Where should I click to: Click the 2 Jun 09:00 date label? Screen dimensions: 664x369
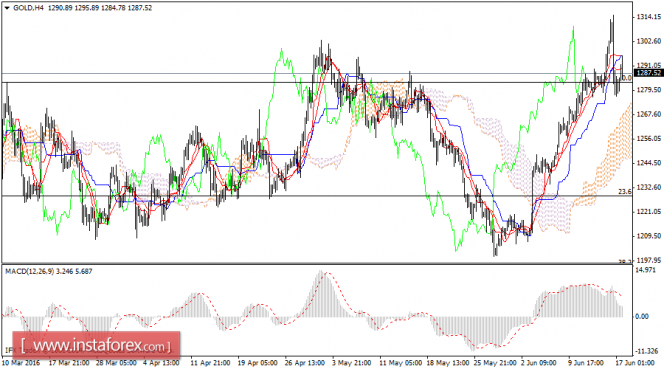539,363
